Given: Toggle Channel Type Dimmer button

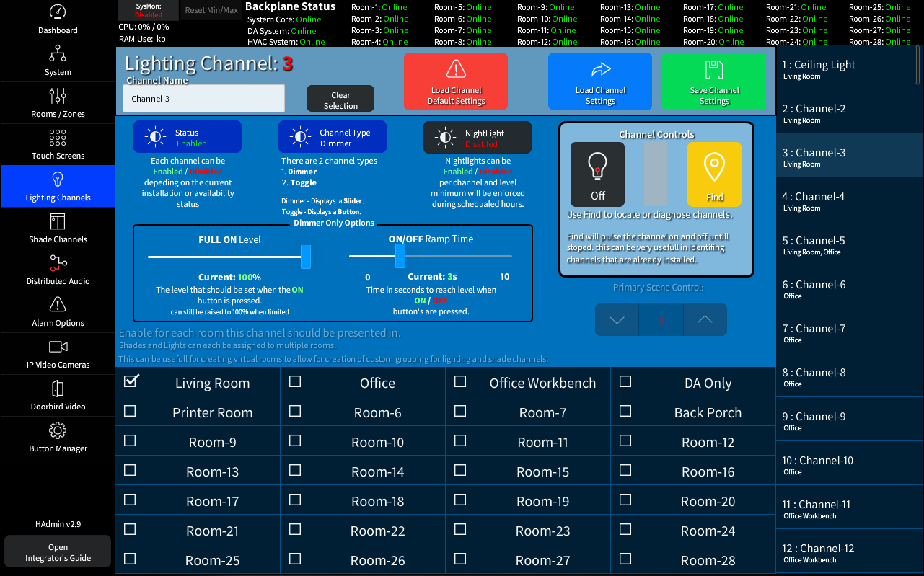Looking at the screenshot, I should (333, 137).
